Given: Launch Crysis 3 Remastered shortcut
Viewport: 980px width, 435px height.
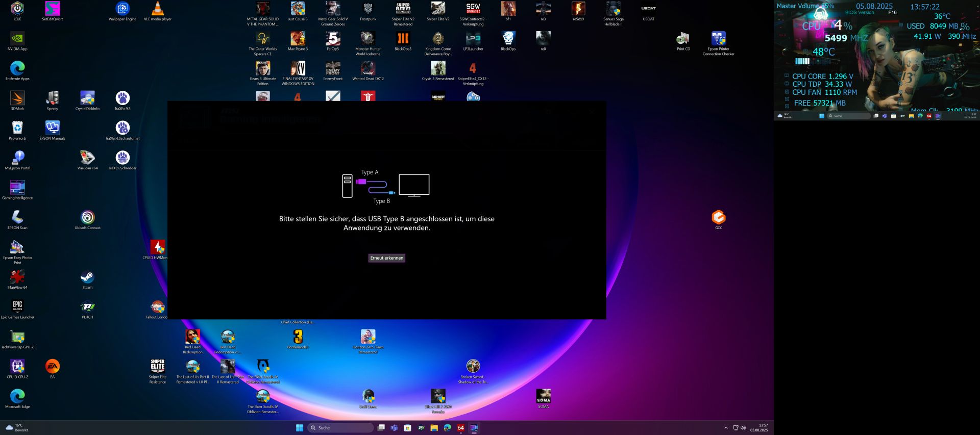Looking at the screenshot, I should (x=438, y=71).
